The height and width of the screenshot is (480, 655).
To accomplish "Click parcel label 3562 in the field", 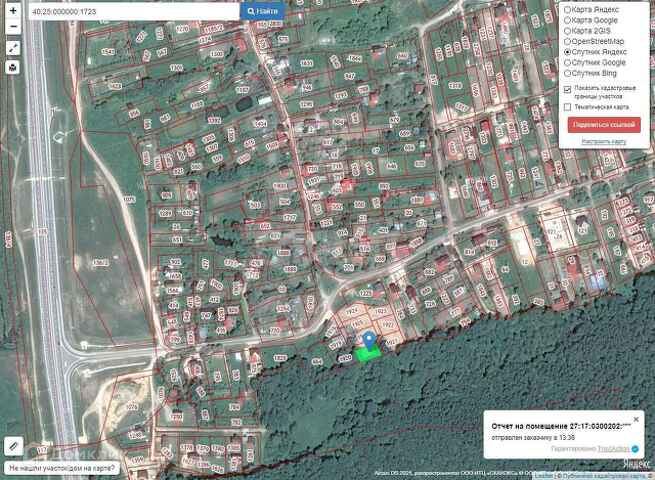I will (101, 262).
